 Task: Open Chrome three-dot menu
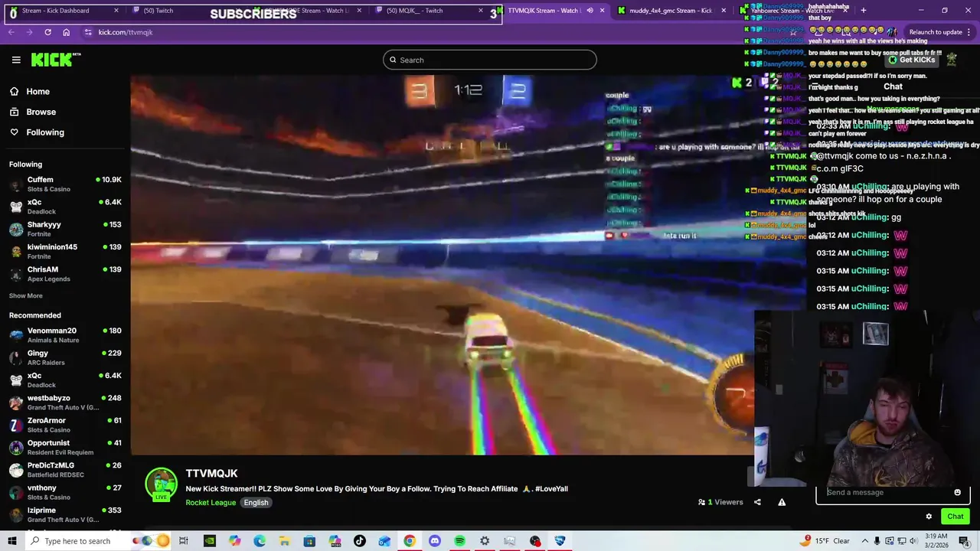[x=969, y=32]
